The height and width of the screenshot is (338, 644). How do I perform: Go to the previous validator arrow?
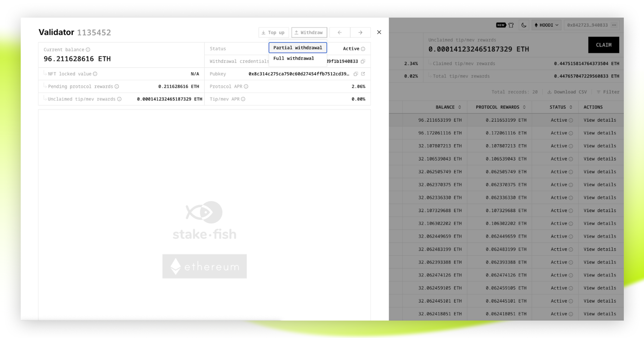click(340, 33)
